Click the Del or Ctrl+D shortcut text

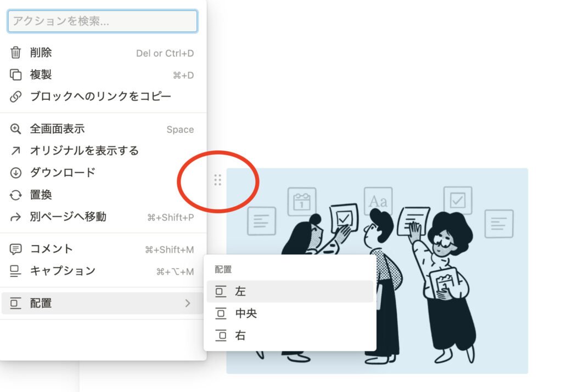click(x=165, y=53)
